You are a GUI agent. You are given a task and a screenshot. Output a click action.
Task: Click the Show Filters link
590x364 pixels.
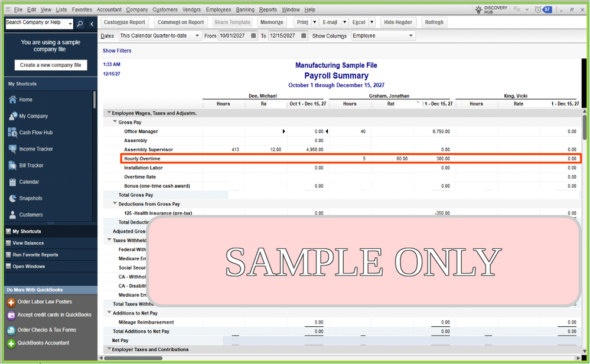[x=117, y=51]
